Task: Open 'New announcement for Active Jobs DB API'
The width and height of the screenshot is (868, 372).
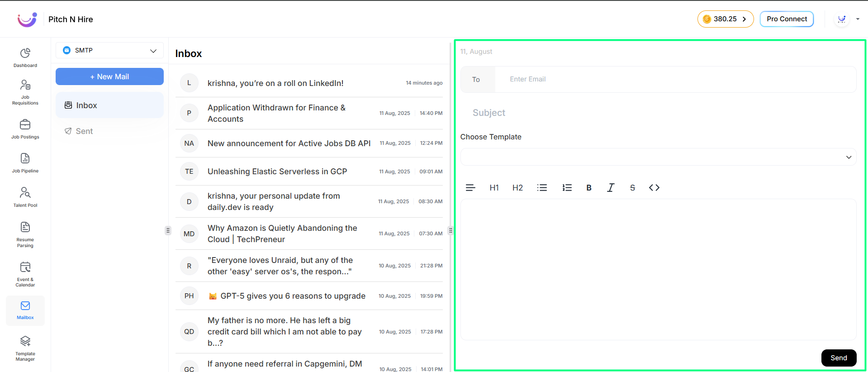Action: (309, 143)
